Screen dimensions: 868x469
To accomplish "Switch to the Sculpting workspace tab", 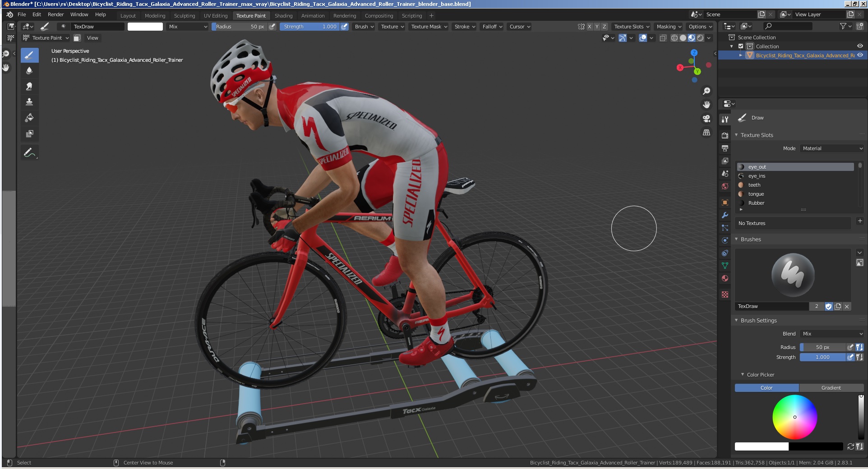I will [185, 16].
